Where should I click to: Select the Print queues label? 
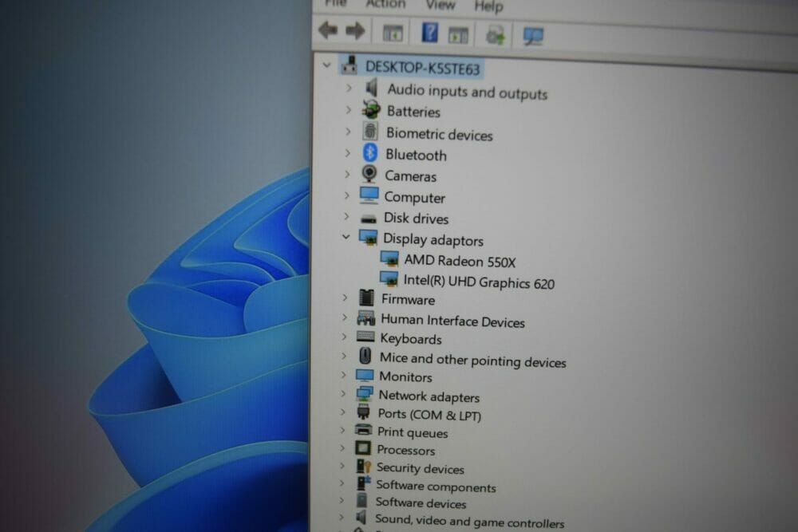(x=413, y=433)
